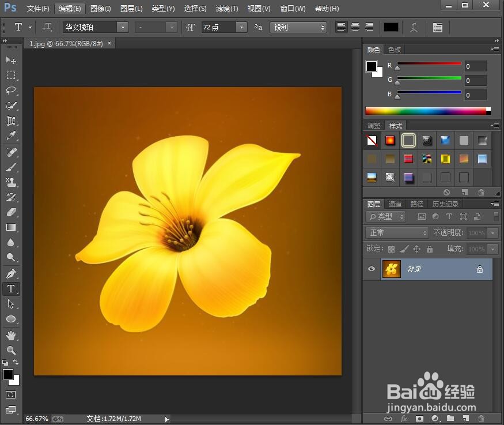Select the Brush tool
This screenshot has height=425, width=504.
tap(11, 167)
